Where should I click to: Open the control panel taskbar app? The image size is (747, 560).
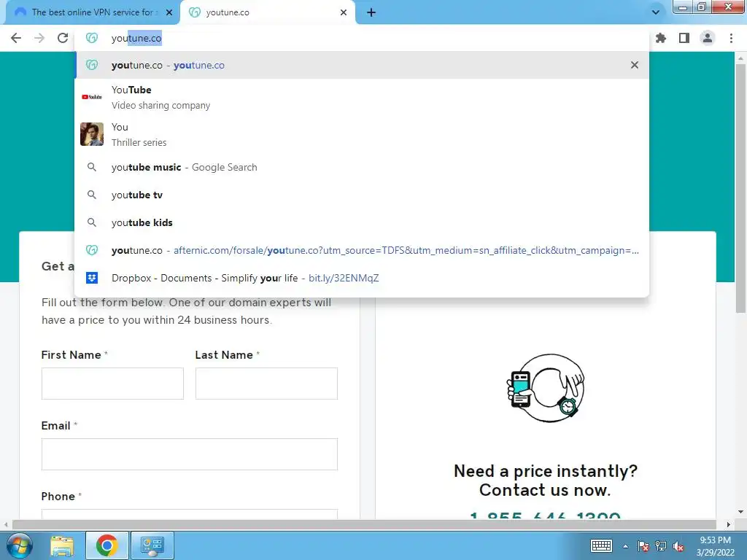pos(152,545)
